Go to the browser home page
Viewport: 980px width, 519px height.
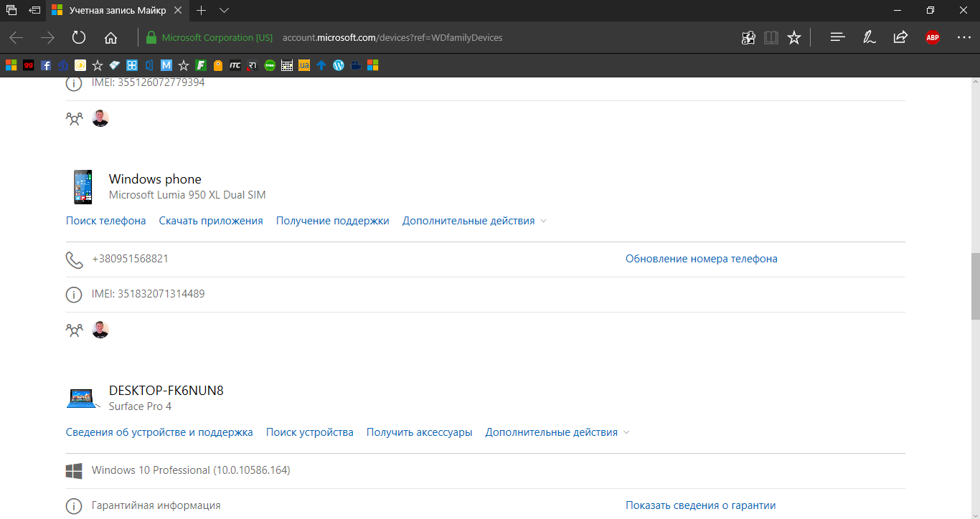(110, 37)
